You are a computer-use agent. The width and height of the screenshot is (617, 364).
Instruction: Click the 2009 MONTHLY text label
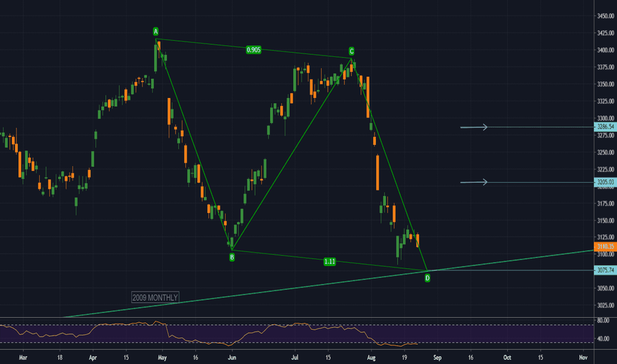(x=155, y=298)
